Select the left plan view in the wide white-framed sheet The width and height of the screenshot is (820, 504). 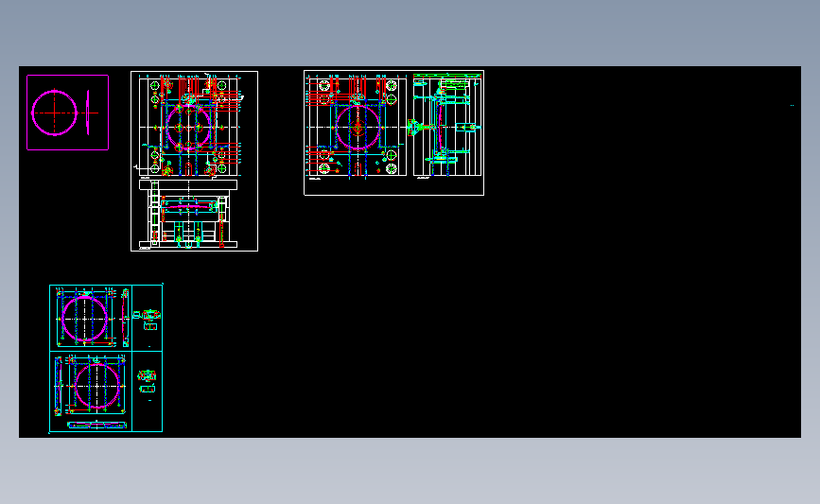[x=357, y=127]
